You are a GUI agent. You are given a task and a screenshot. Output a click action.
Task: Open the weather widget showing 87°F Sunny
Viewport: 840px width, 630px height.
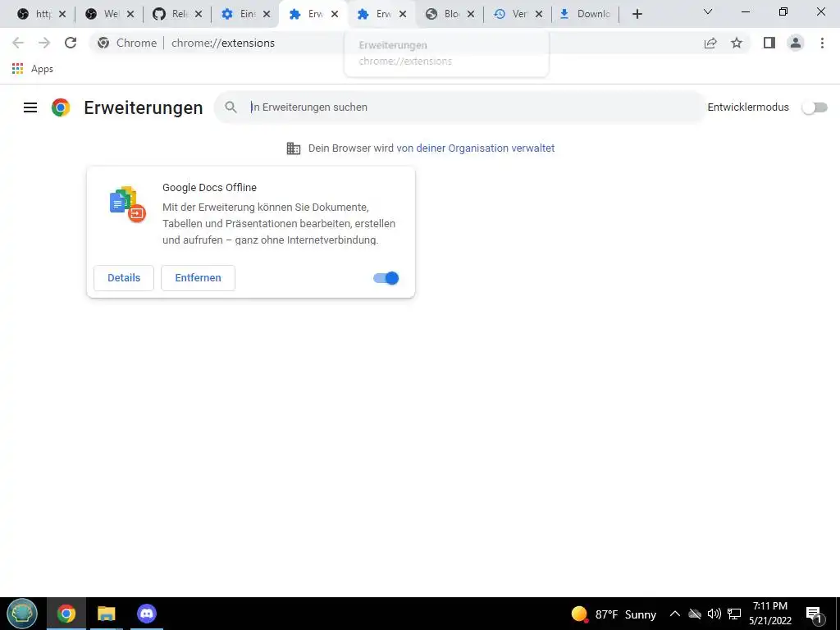[x=614, y=614]
